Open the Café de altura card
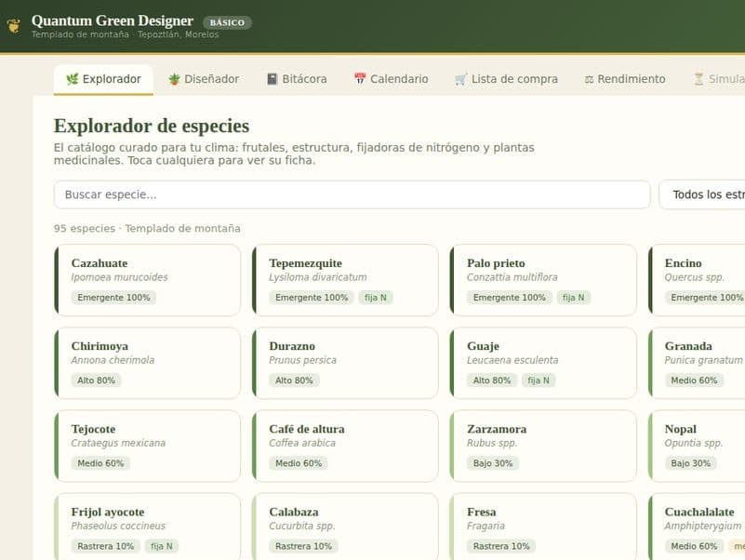Viewport: 745px width, 560px height. [345, 446]
